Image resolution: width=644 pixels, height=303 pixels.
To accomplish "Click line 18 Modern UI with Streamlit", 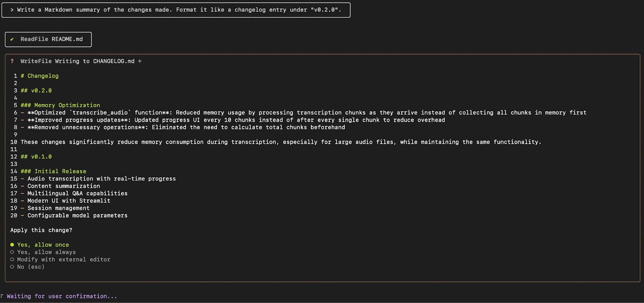I will pos(69,201).
